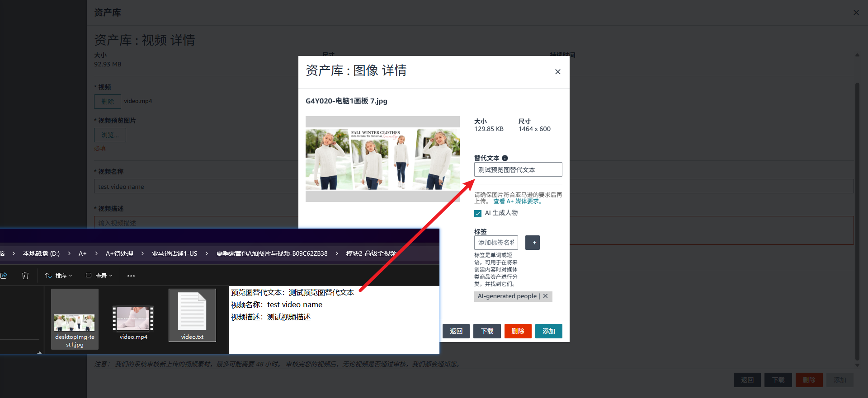Image resolution: width=868 pixels, height=398 pixels.
Task: Click the banner image preview in dialog
Action: (x=382, y=159)
